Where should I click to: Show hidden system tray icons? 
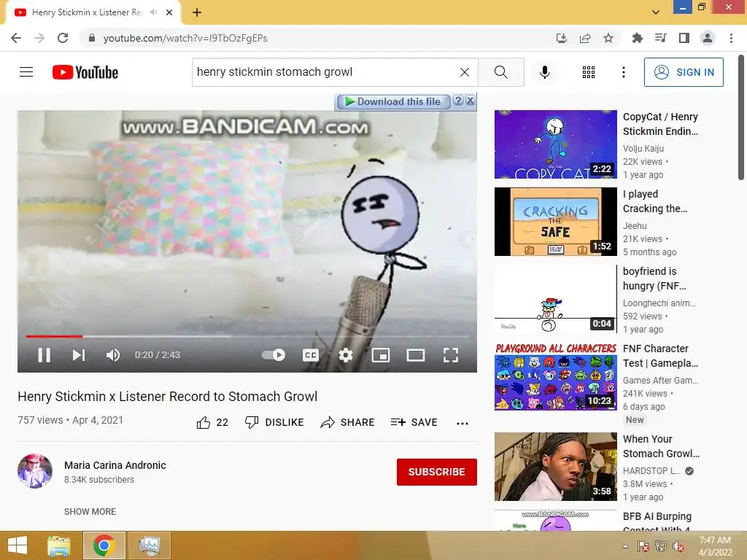click(625, 546)
